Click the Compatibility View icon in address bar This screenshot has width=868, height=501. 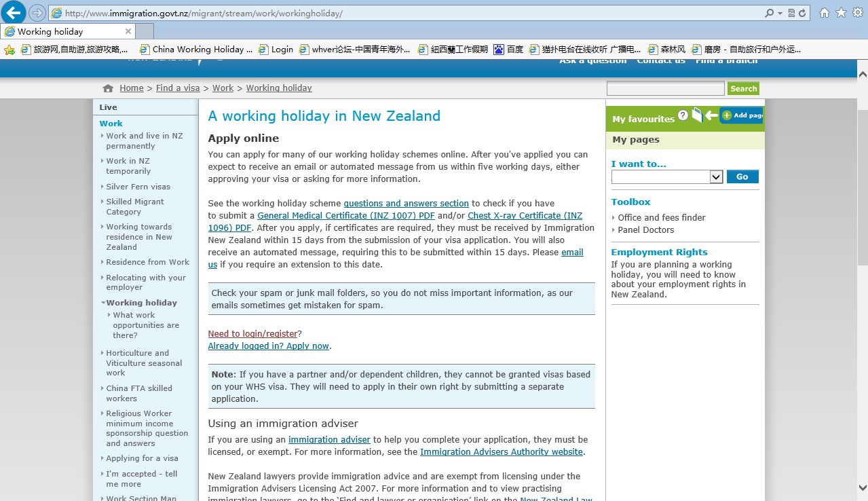click(792, 13)
